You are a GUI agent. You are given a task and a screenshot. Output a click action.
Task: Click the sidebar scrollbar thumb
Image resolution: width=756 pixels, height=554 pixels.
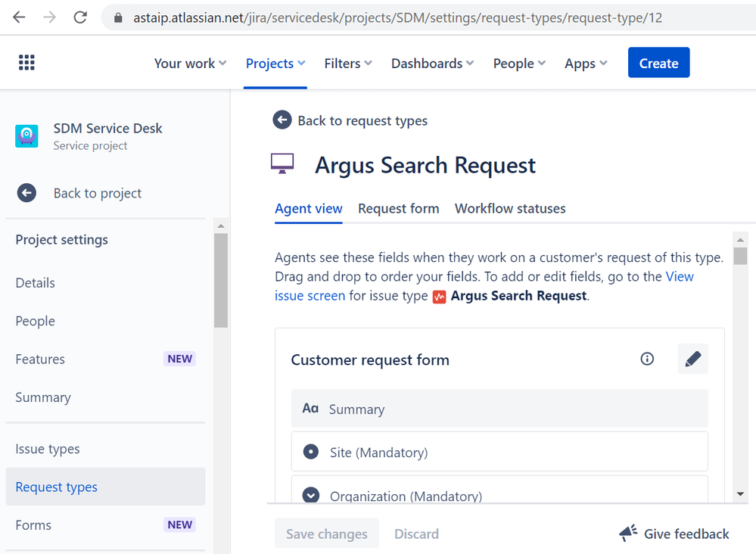221,281
